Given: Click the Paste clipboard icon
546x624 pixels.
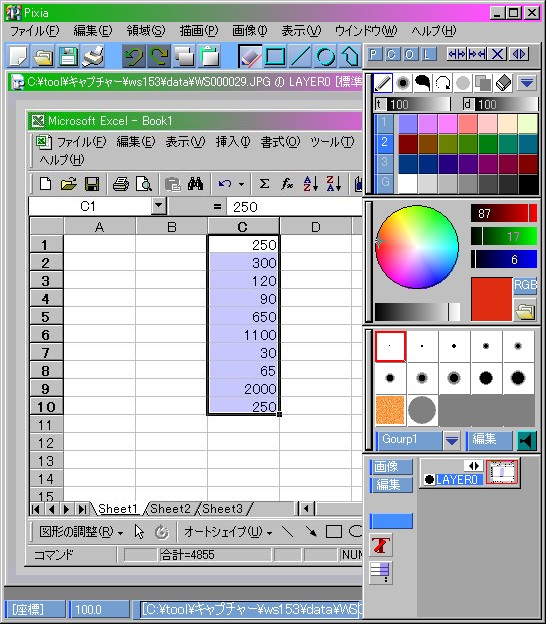Looking at the screenshot, I should coord(209,56).
